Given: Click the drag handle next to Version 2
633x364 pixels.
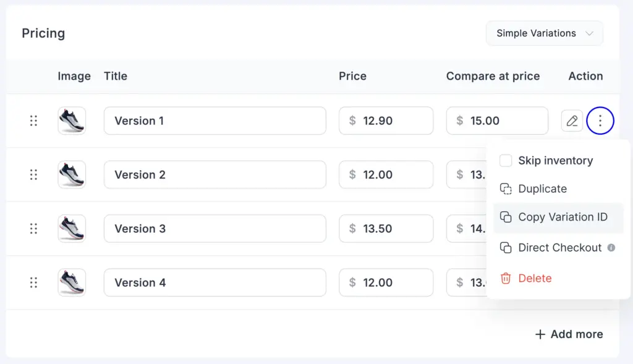Looking at the screenshot, I should coord(34,174).
